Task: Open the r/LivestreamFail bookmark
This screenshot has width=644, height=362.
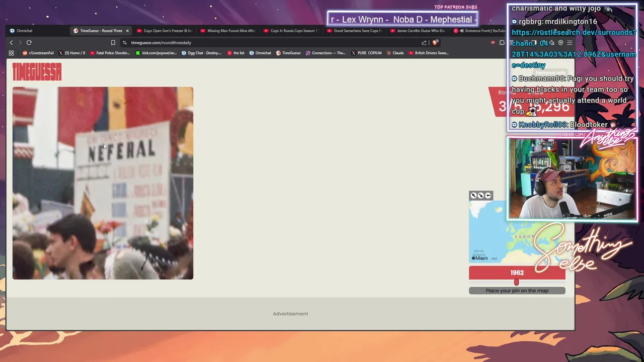Action: click(x=38, y=53)
